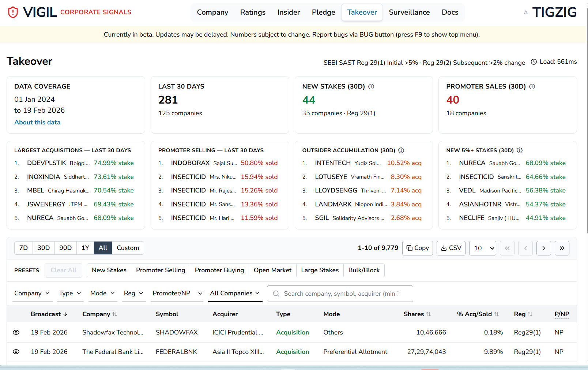Open the Type filter dropdown
588x370 pixels.
(x=70, y=293)
